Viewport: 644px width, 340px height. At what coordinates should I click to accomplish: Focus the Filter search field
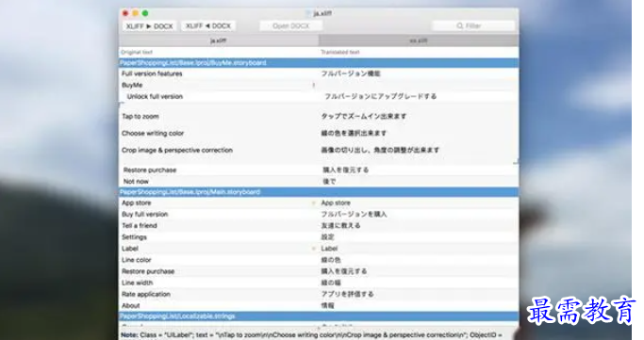tap(473, 25)
